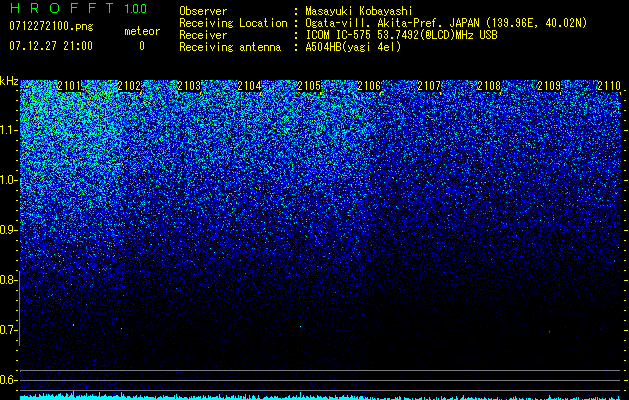Click time marker 2104

pos(249,86)
